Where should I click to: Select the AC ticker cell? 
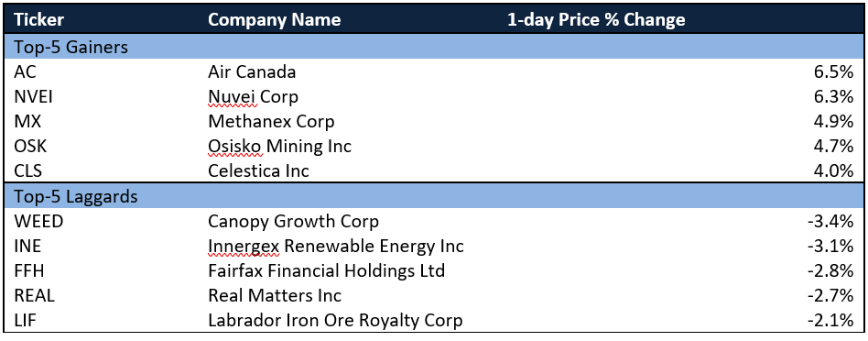pyautogui.click(x=25, y=72)
